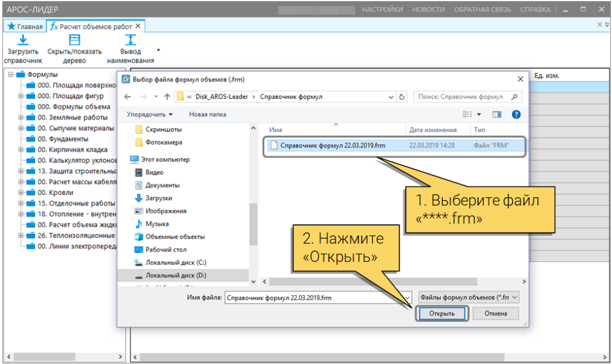
Task: Expand the 00. Кровли tree node
Action: tap(20, 192)
